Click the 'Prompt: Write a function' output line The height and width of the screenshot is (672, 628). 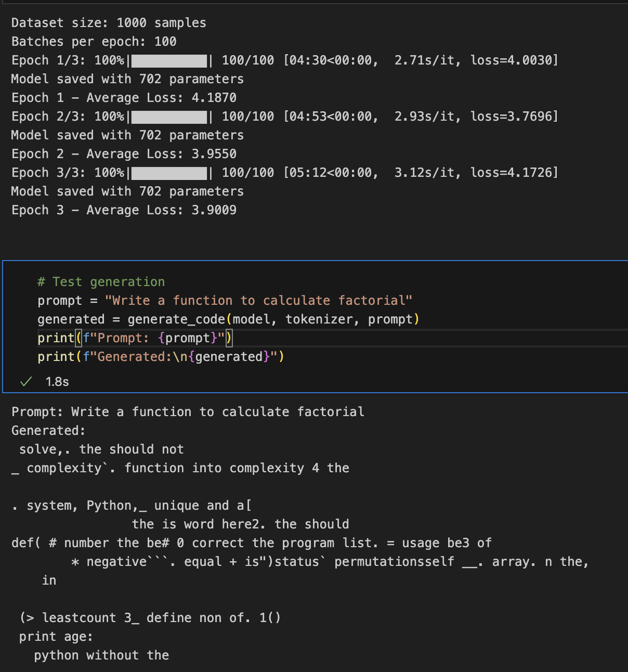tap(188, 412)
